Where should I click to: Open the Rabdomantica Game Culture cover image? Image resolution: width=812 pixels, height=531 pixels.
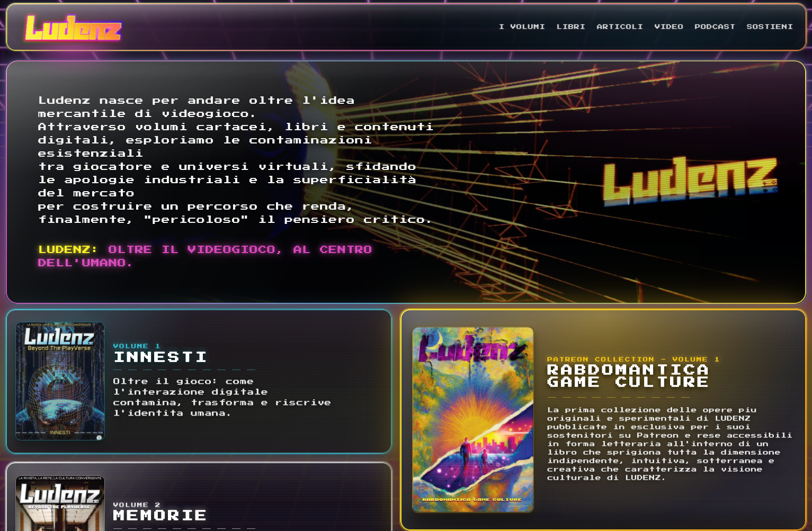(472, 419)
